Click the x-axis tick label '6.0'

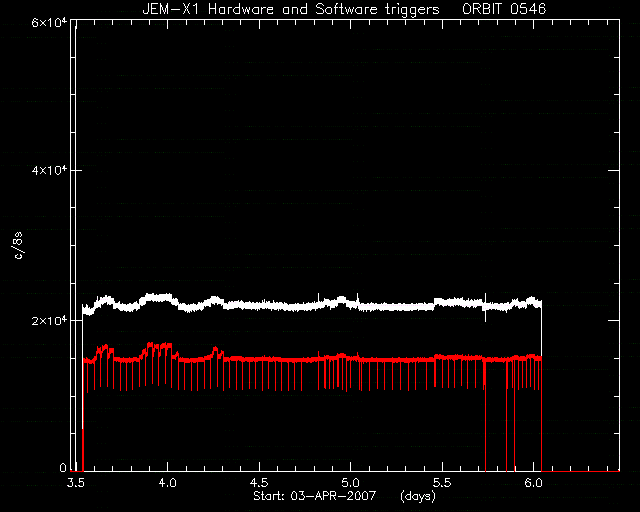(533, 483)
